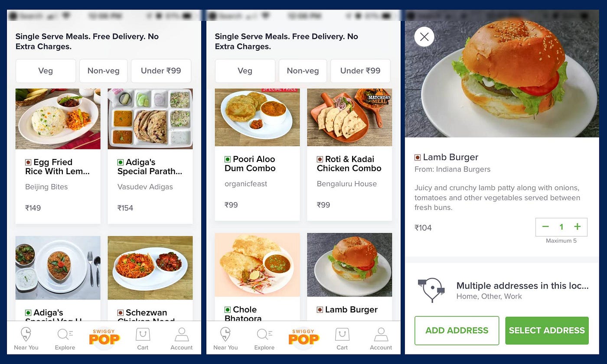Open Cart icon in the middle screen

click(x=342, y=339)
